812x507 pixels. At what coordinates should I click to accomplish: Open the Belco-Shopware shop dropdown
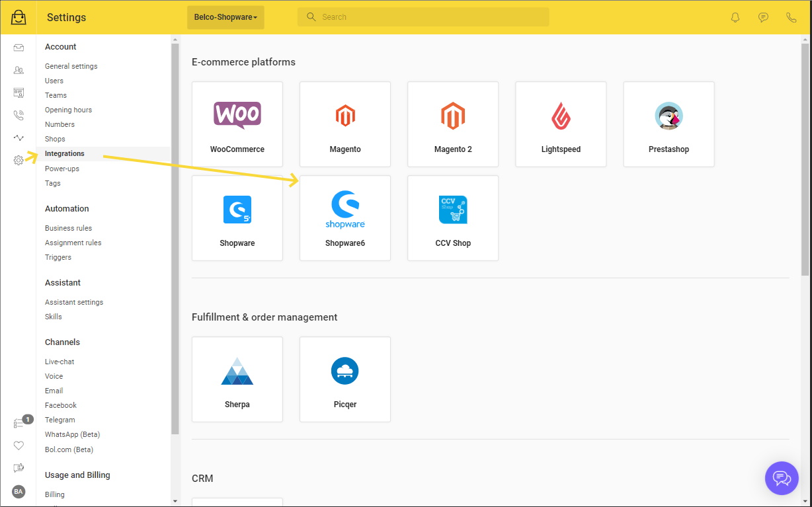[x=225, y=17]
